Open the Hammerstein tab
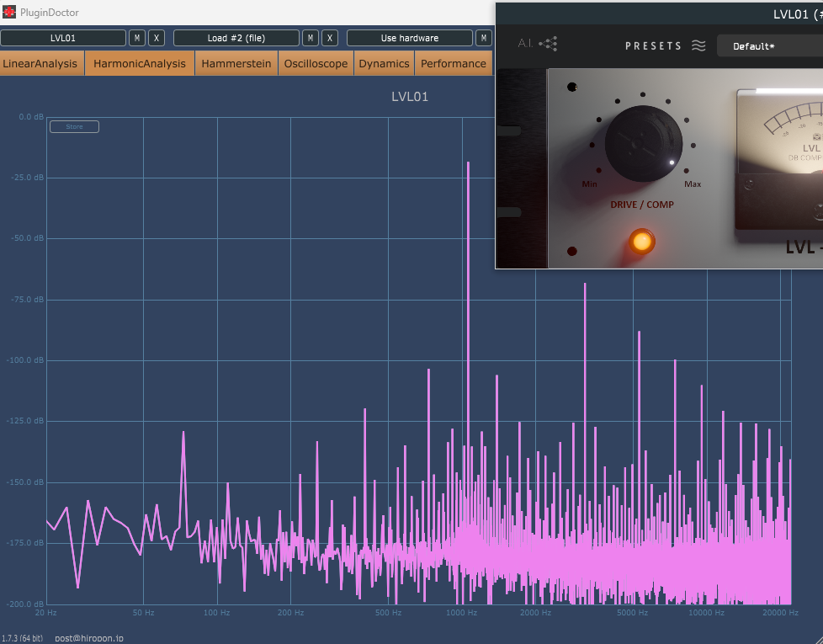This screenshot has height=644, width=823. click(x=236, y=63)
